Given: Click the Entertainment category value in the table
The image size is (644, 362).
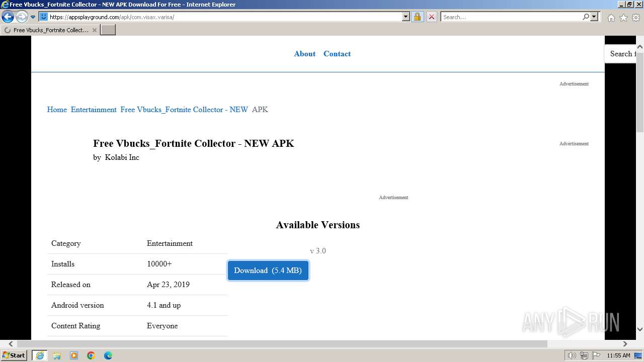Looking at the screenshot, I should [170, 243].
